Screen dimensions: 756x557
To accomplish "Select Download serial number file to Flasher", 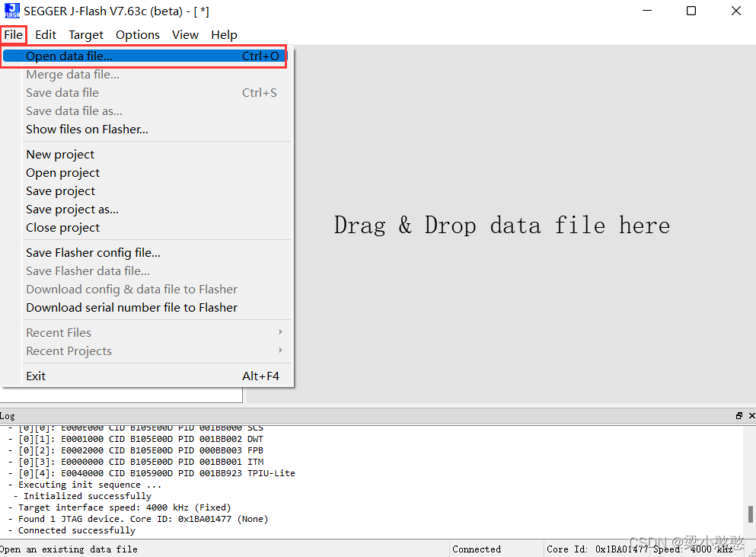I will [147, 308].
